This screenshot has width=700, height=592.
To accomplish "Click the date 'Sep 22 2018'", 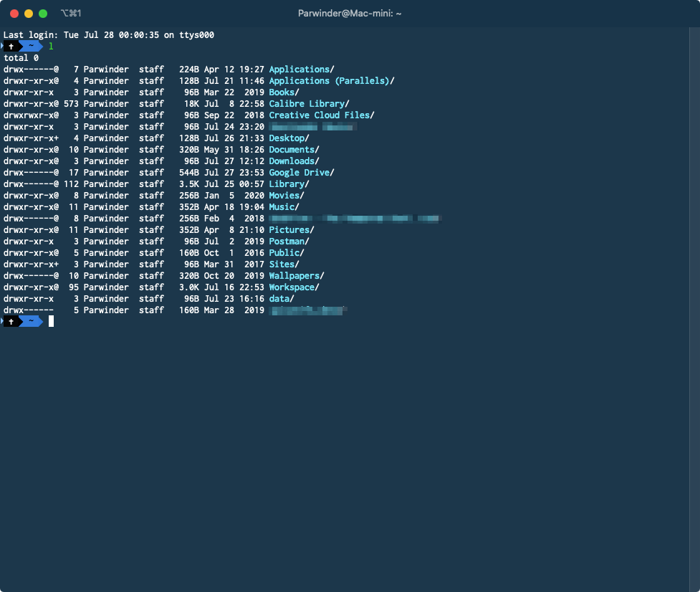I will click(234, 115).
